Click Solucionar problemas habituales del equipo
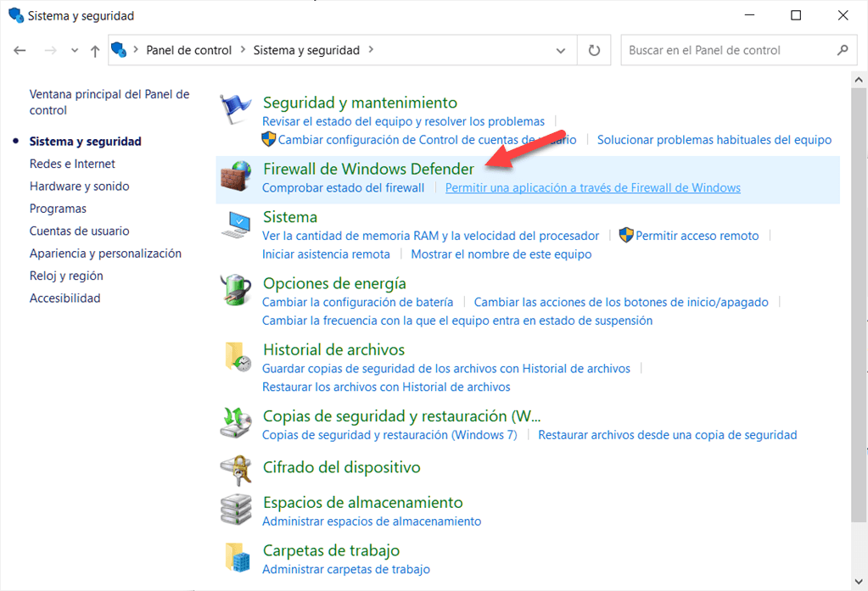Image resolution: width=868 pixels, height=591 pixels. click(x=714, y=140)
